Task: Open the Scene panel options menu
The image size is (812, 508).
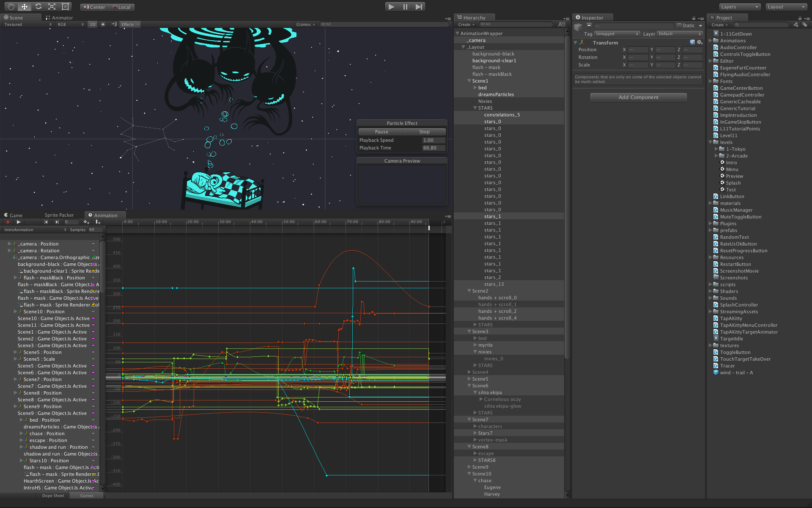Action: click(448, 18)
